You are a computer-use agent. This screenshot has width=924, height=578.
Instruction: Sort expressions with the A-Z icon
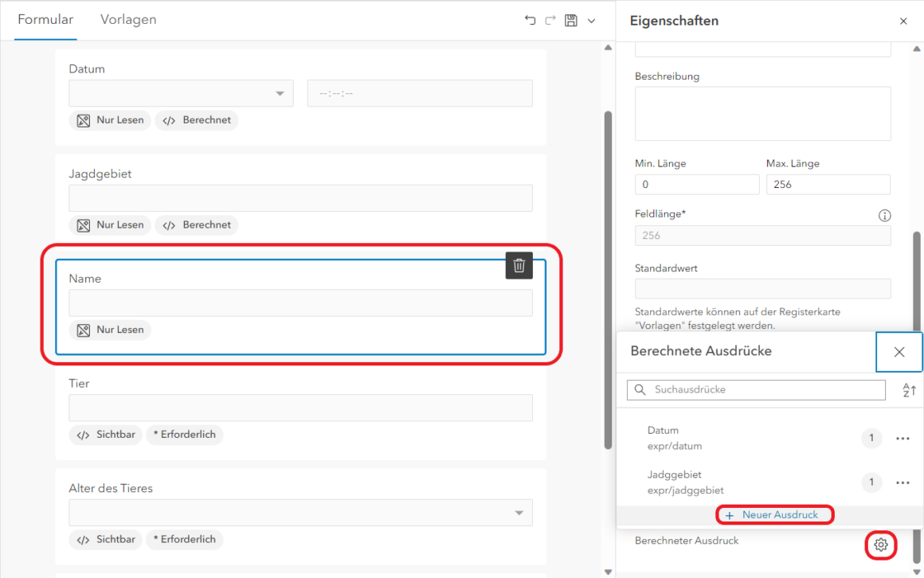point(910,390)
